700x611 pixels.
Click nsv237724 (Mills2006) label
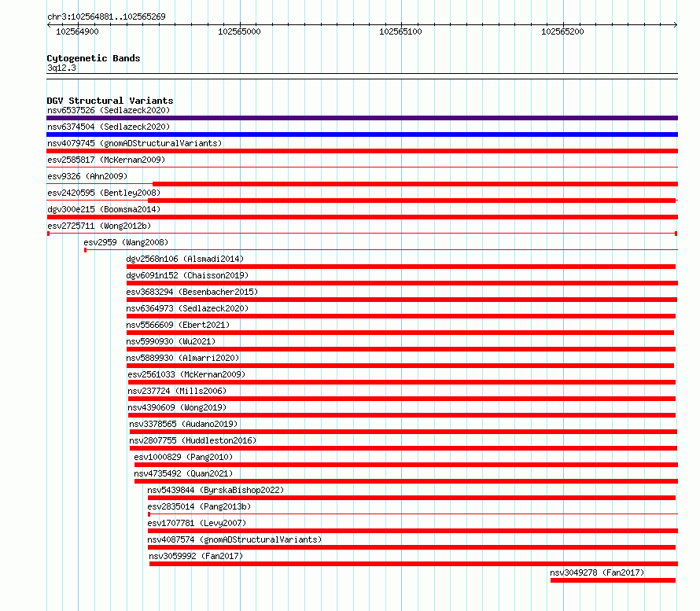coord(177,391)
